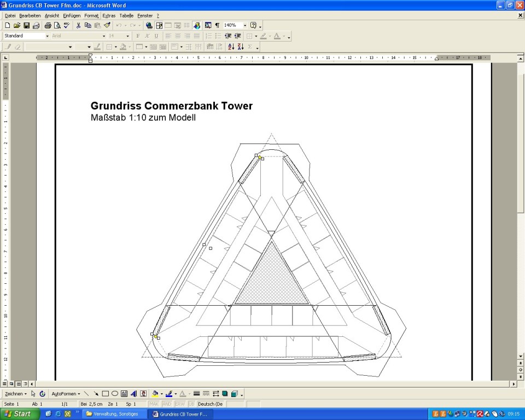Apply a shadow style to the shape
The image size is (525, 420).
(x=225, y=394)
